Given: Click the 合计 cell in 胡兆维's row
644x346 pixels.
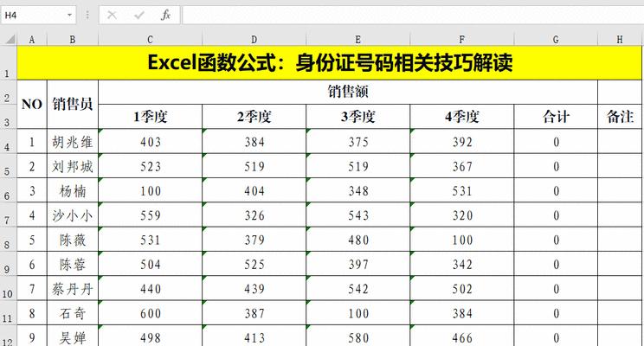Looking at the screenshot, I should pyautogui.click(x=556, y=142).
